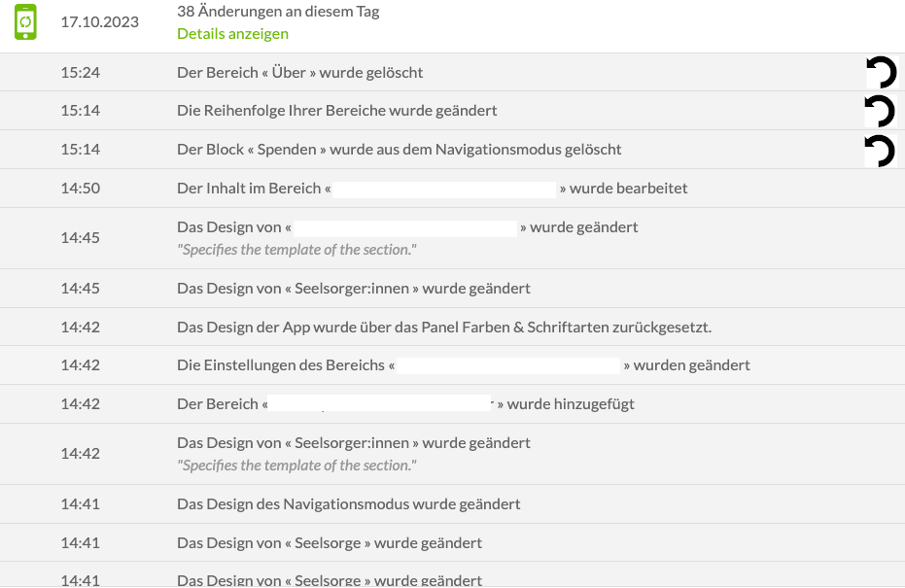Select the 15:24 Über wurde gelöscht entry
905x588 pixels.
pyautogui.click(x=453, y=72)
